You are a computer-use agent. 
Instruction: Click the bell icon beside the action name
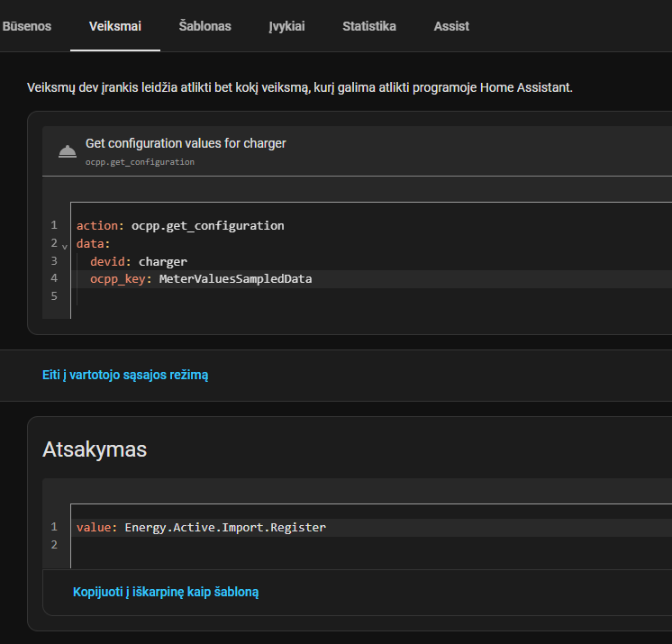point(67,151)
